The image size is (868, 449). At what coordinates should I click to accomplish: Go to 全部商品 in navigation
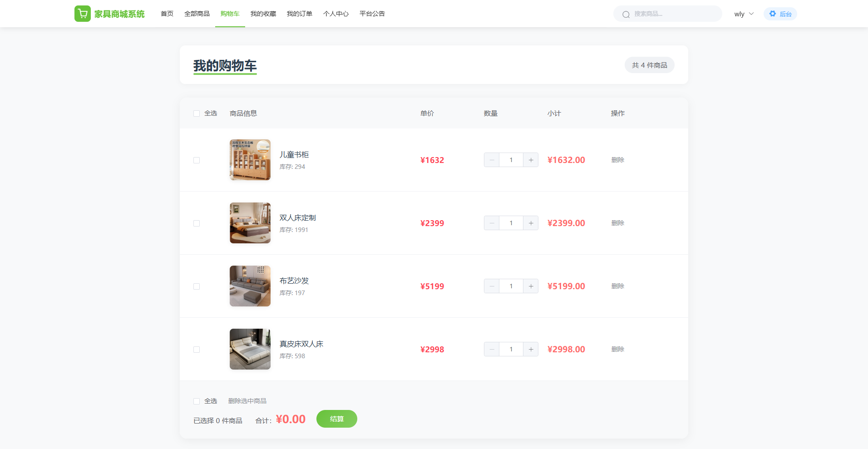click(197, 14)
